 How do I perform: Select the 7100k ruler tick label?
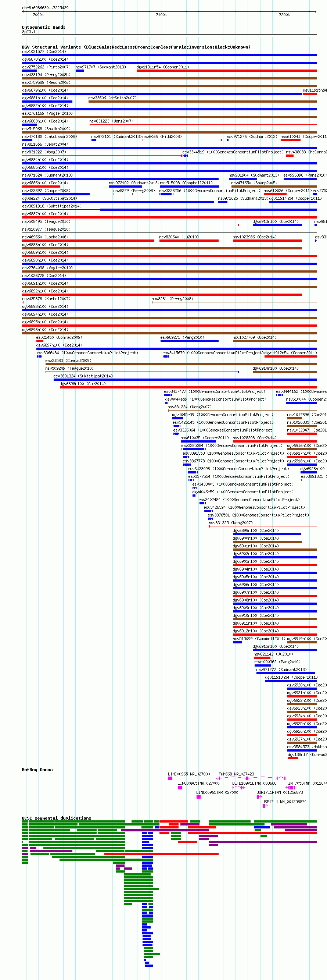point(161,15)
